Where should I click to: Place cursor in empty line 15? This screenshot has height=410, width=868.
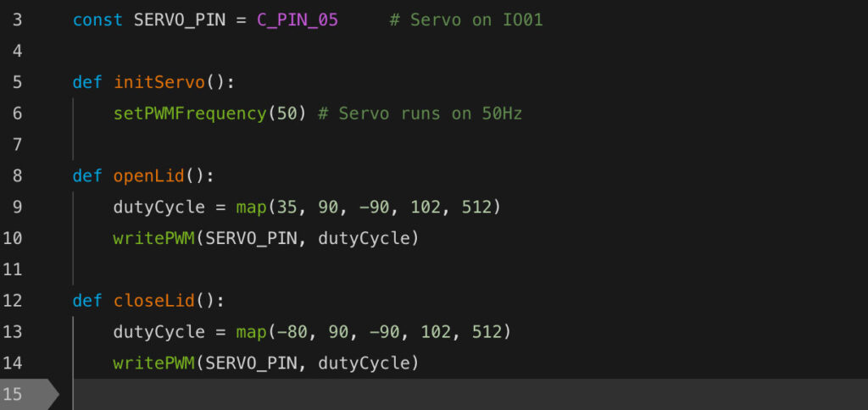pyautogui.click(x=339, y=394)
